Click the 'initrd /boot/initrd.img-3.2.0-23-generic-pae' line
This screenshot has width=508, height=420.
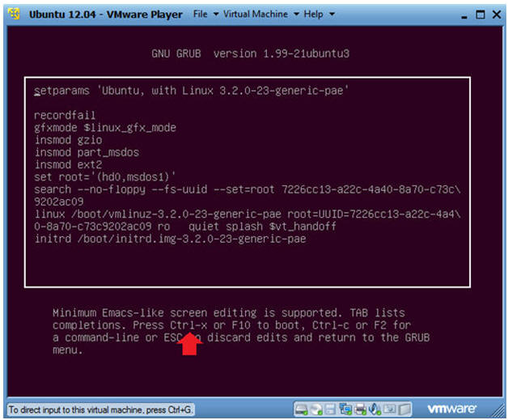click(x=170, y=240)
